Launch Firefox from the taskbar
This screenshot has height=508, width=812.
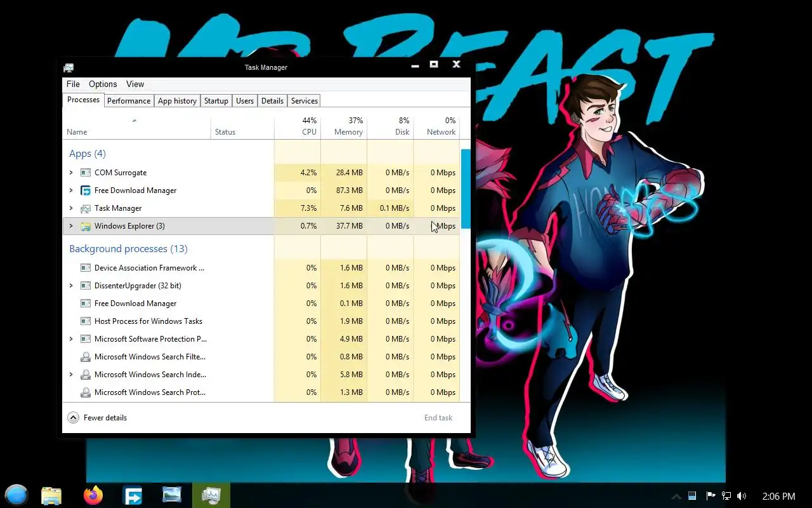[93, 495]
